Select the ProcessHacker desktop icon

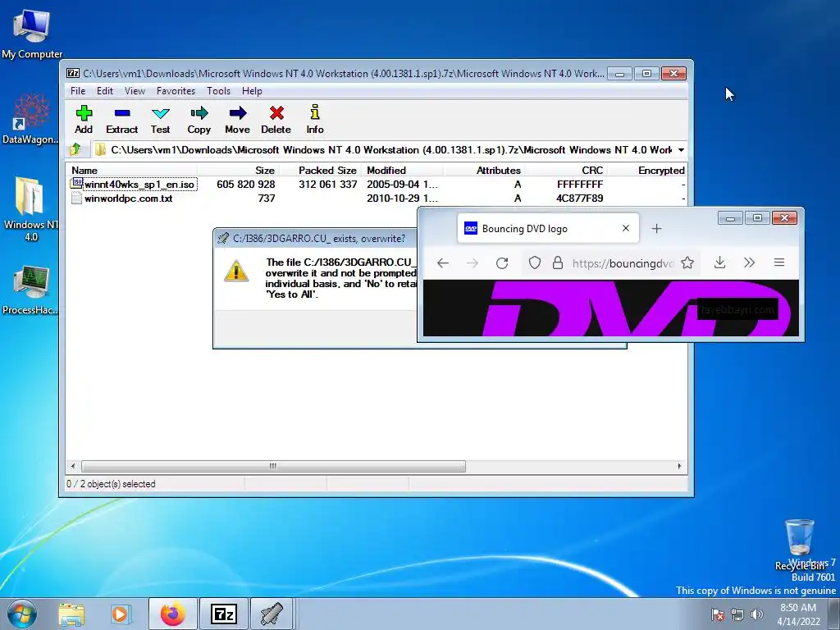click(x=30, y=290)
